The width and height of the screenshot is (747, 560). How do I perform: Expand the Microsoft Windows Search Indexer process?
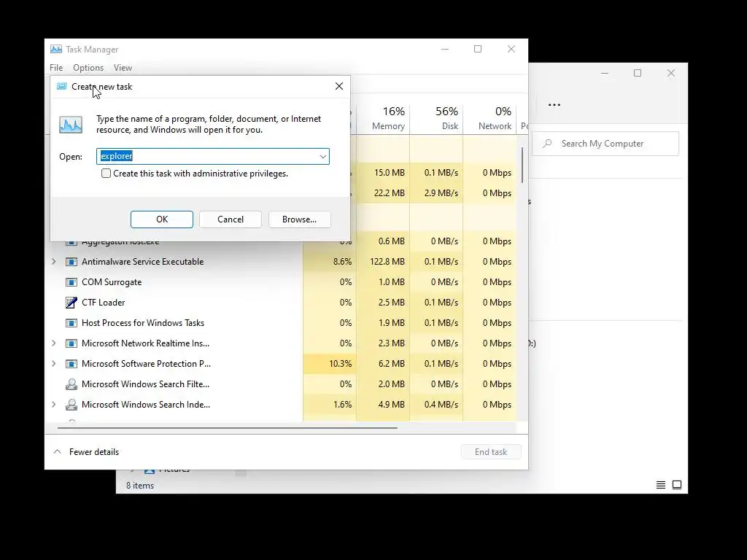54,405
